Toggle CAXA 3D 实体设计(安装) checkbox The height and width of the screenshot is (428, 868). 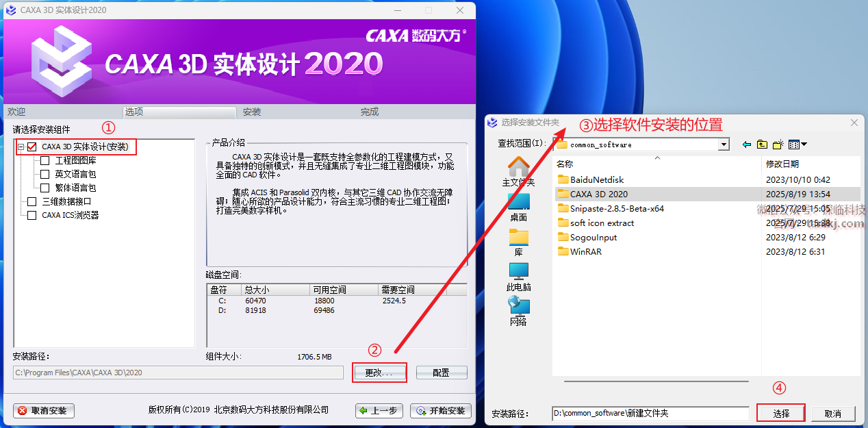[31, 147]
